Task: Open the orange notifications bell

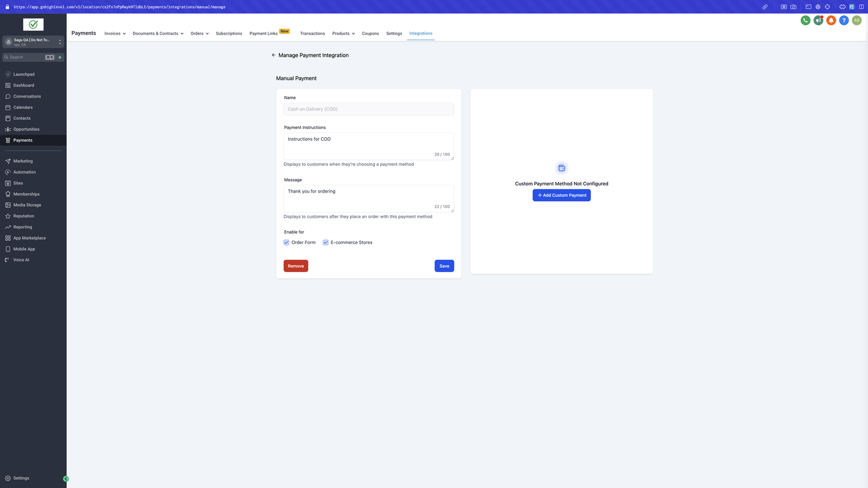Action: click(x=831, y=20)
